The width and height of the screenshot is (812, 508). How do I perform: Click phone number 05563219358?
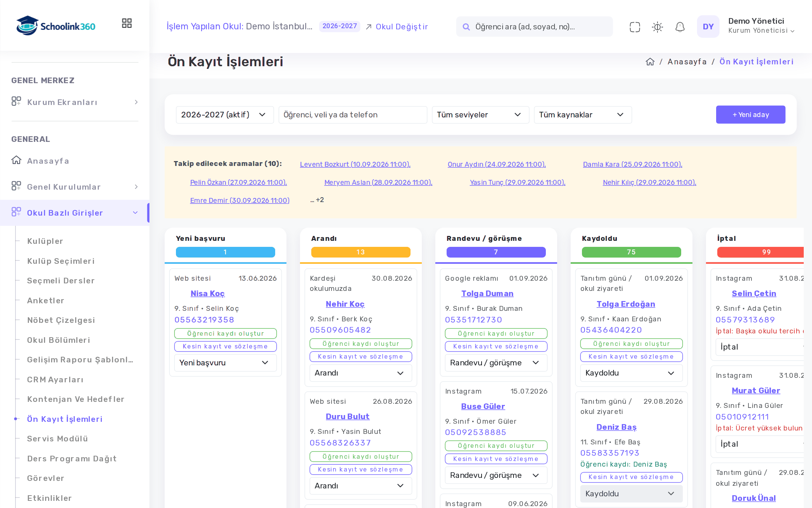pyautogui.click(x=204, y=320)
